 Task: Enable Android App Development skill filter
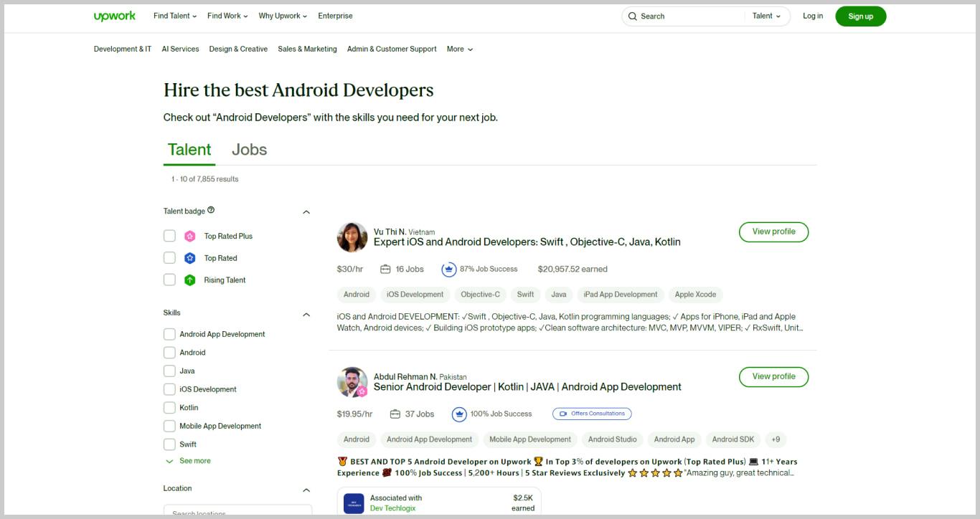[169, 334]
